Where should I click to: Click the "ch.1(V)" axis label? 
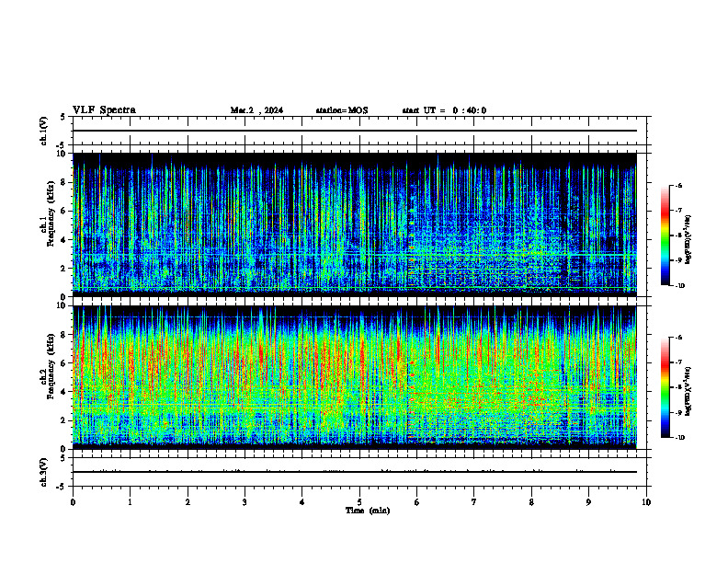point(44,131)
